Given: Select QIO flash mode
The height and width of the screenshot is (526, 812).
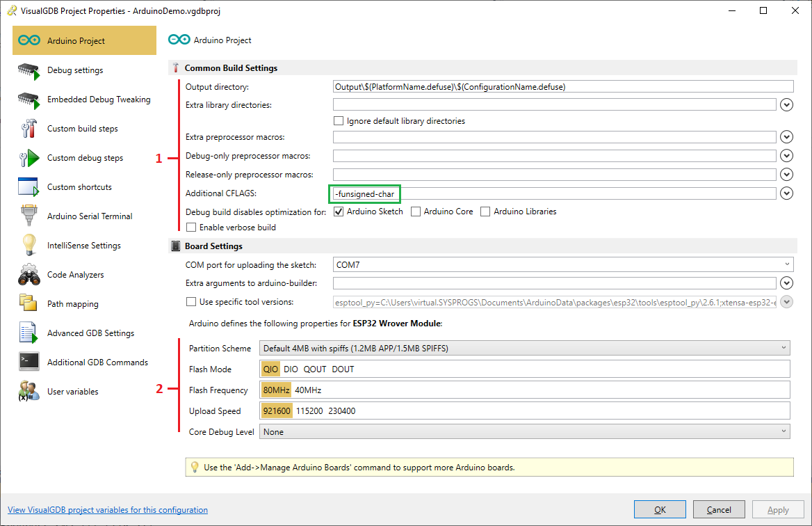Looking at the screenshot, I should [x=270, y=369].
